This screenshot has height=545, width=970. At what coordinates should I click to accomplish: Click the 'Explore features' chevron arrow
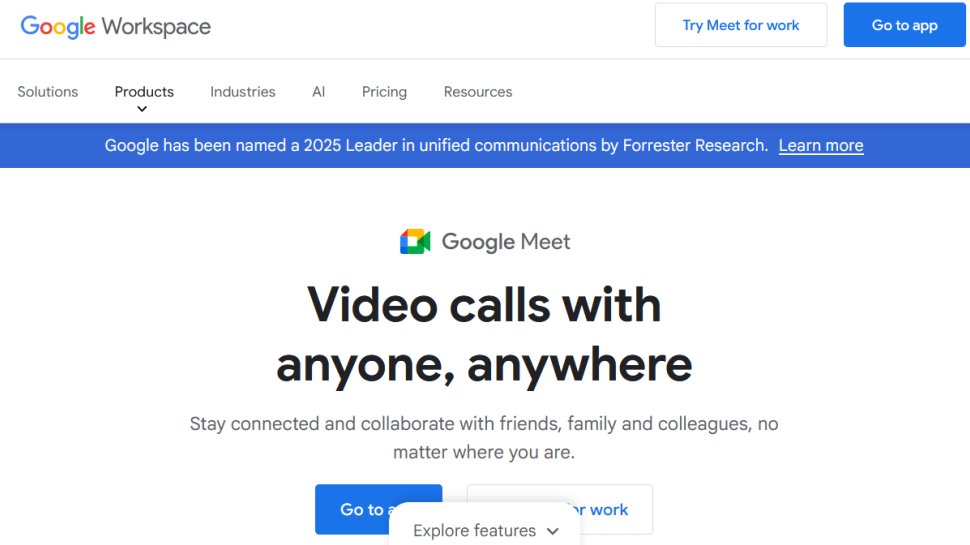553,531
